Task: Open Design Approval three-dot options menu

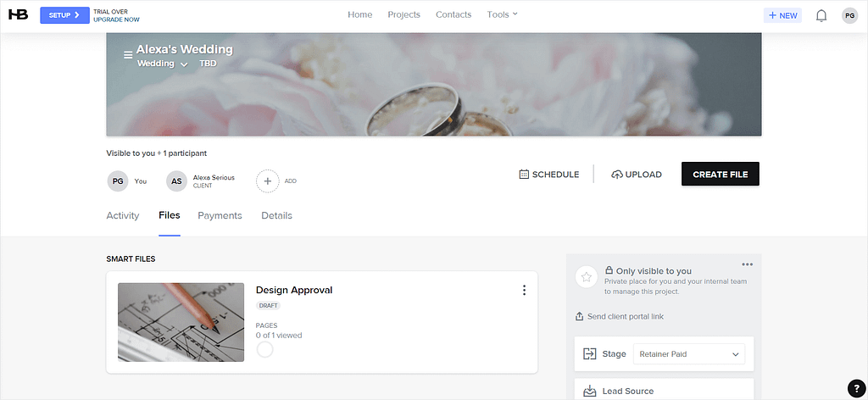Action: tap(524, 291)
